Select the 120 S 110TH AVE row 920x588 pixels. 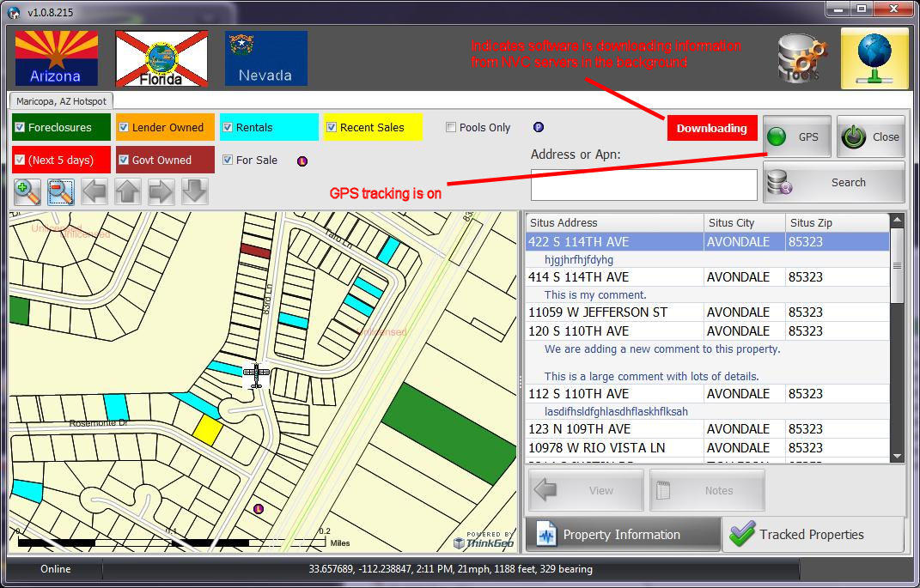click(x=708, y=330)
